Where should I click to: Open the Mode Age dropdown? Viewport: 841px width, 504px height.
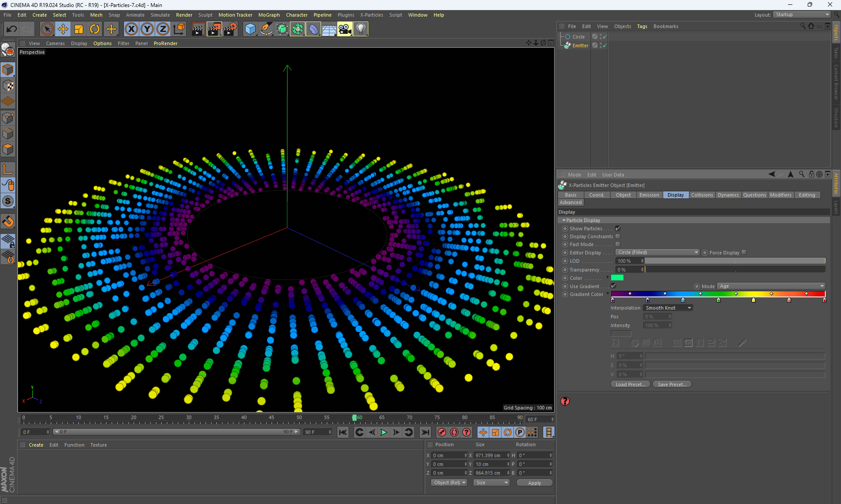(x=771, y=286)
